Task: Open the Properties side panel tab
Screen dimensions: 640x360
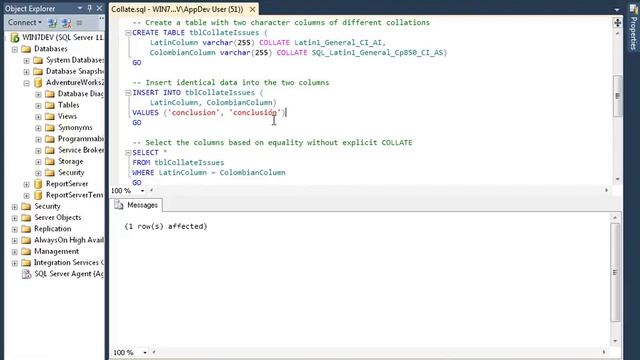Action: coord(633,28)
